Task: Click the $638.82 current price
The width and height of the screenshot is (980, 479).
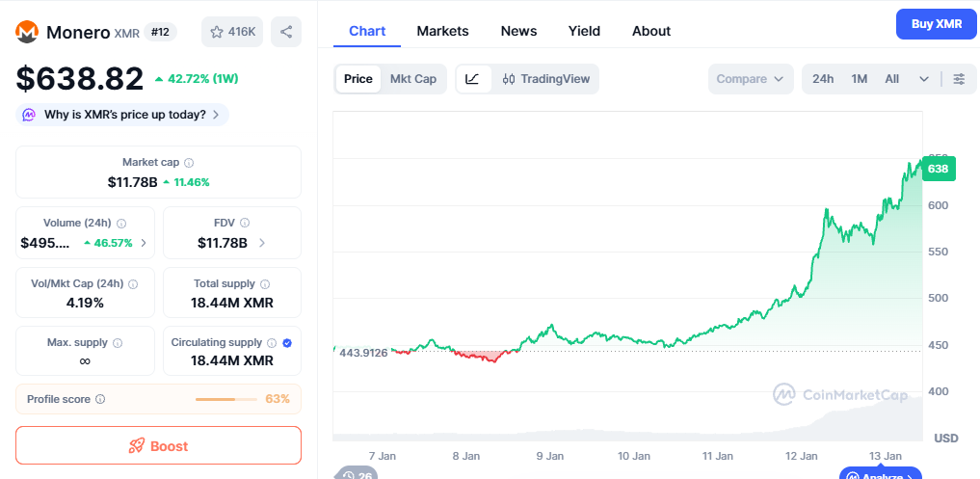Action: [80, 79]
